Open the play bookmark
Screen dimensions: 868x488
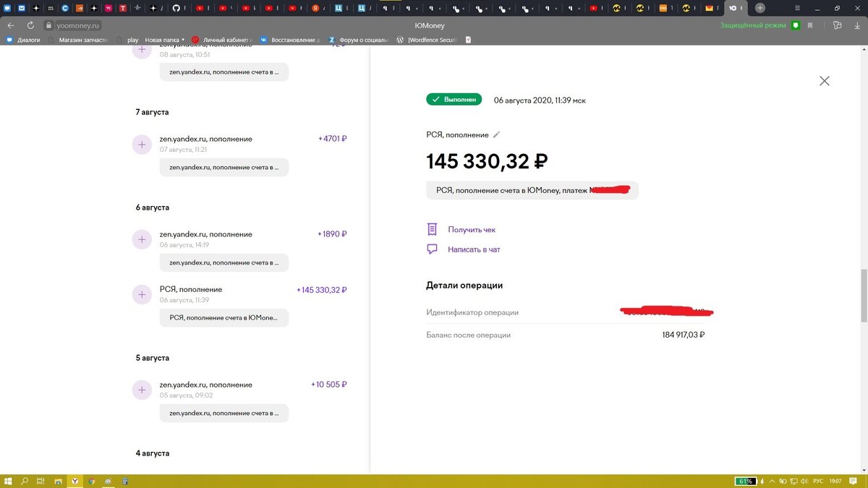pyautogui.click(x=128, y=40)
